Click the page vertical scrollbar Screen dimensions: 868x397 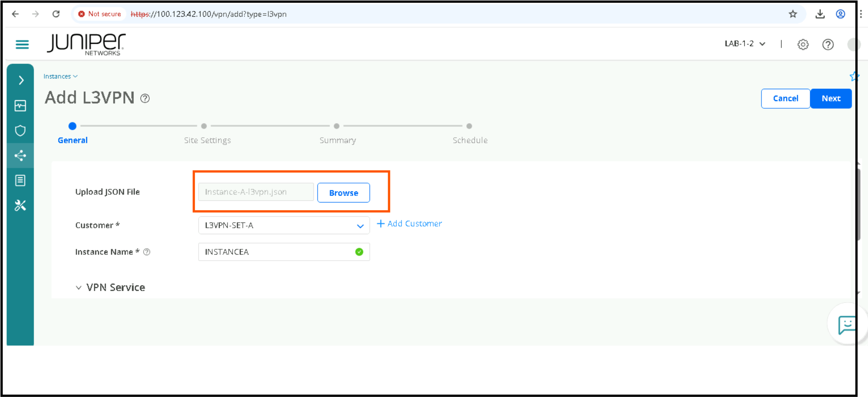(858, 204)
